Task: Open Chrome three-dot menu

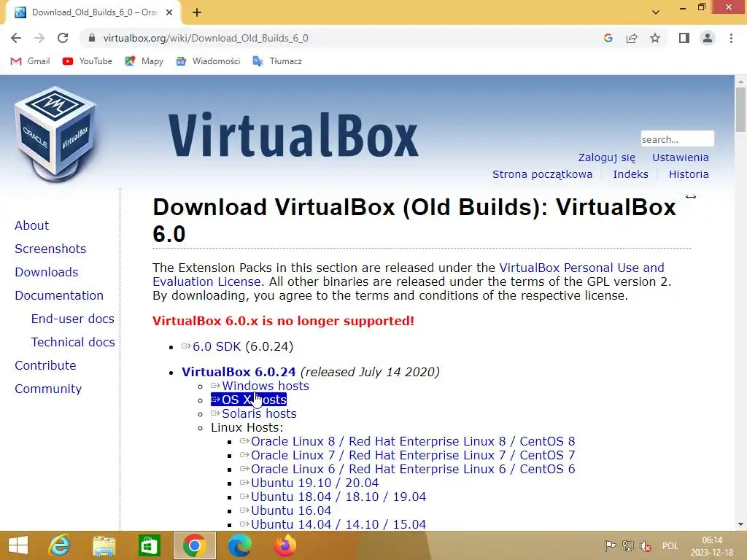Action: click(731, 38)
